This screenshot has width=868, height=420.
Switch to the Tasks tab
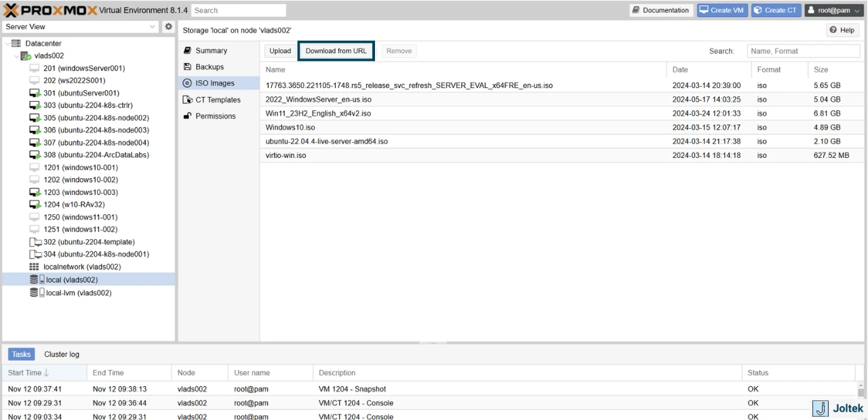pyautogui.click(x=21, y=354)
